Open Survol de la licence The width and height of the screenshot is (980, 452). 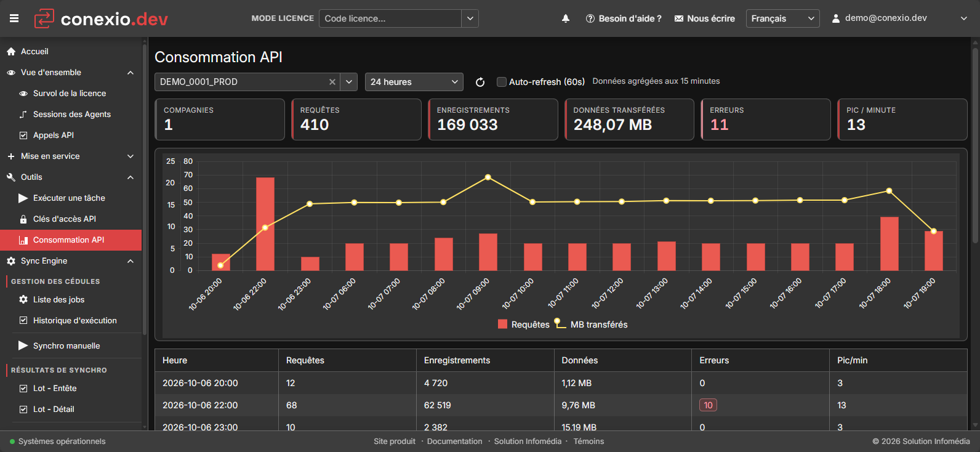pyautogui.click(x=71, y=94)
